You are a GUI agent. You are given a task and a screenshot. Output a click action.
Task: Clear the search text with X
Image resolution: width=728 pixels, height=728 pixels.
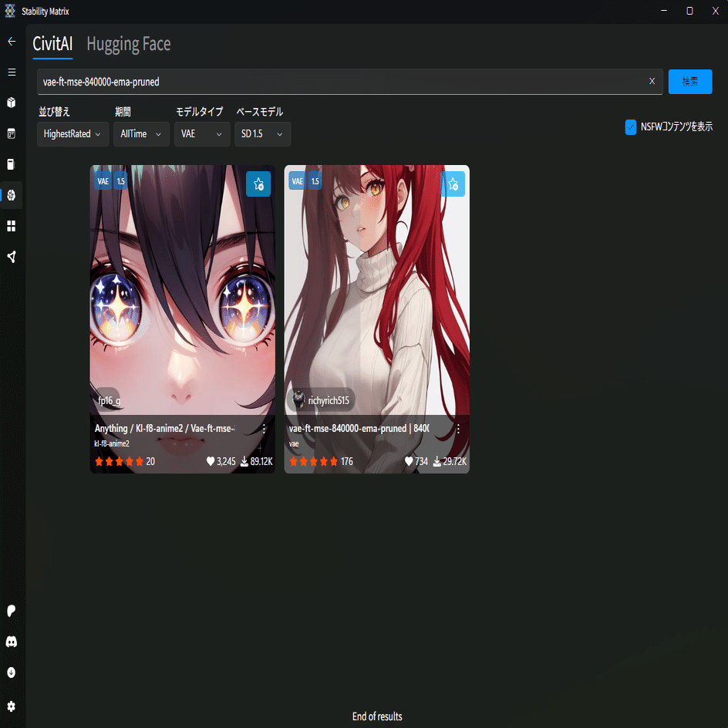pos(652,81)
